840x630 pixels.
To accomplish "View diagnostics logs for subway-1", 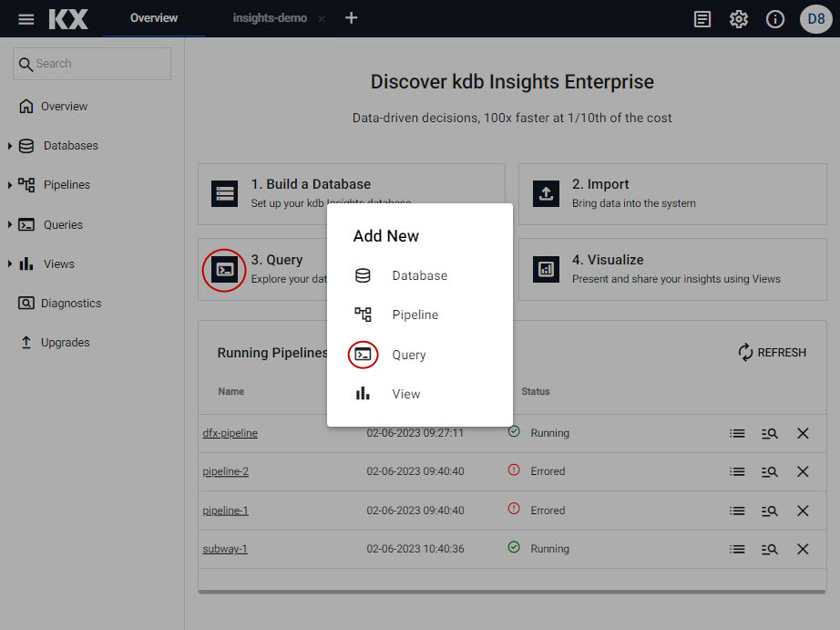I will pos(770,549).
